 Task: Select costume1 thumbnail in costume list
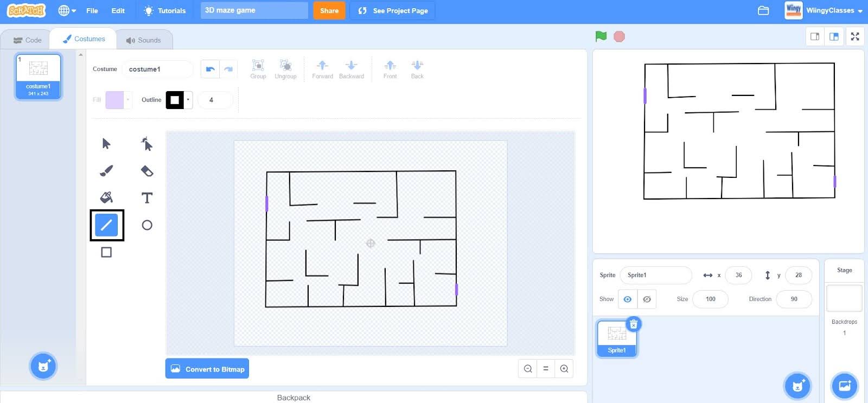pyautogui.click(x=39, y=76)
